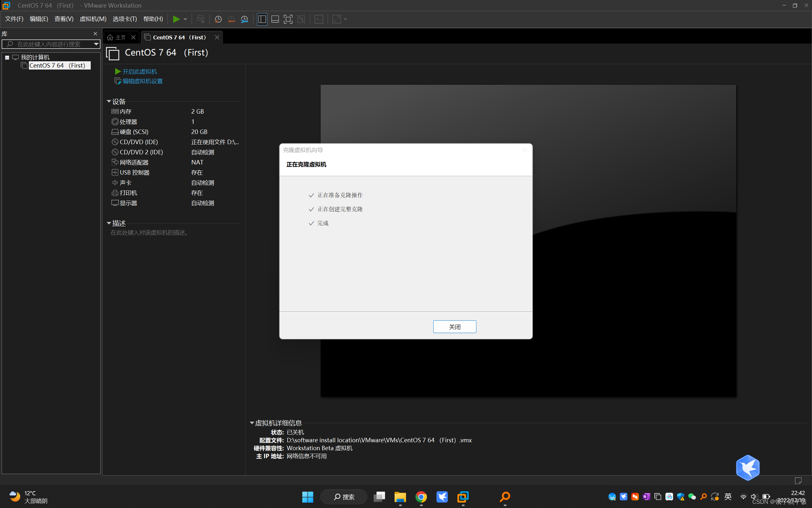Click the floating blue bird hexagon icon
This screenshot has height=508, width=812.
coord(748,468)
